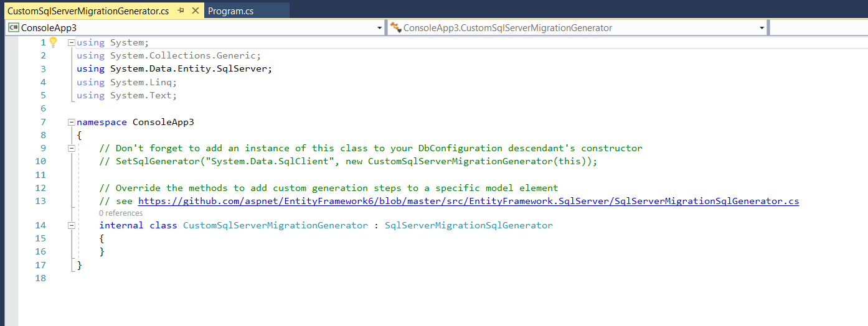Collapse the comment block at line 9
The width and height of the screenshot is (868, 326).
click(x=71, y=148)
